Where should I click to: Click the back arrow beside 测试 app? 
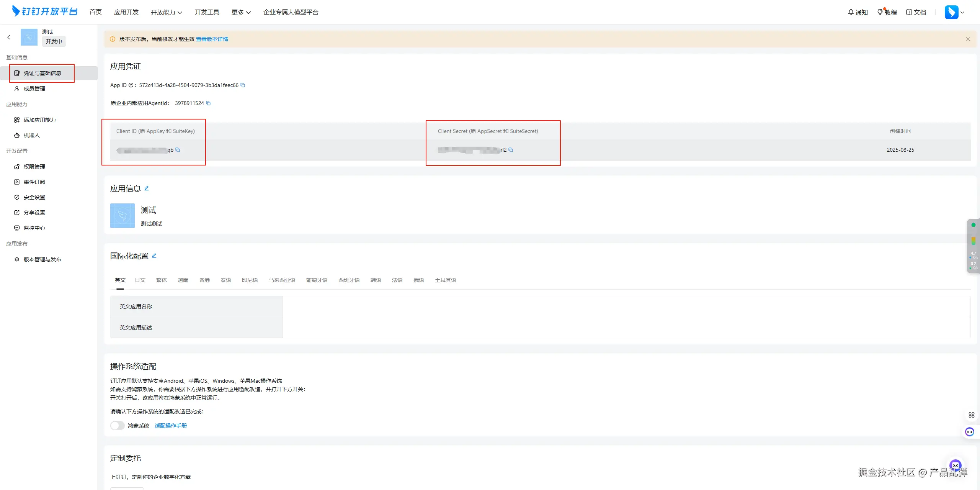coord(9,37)
